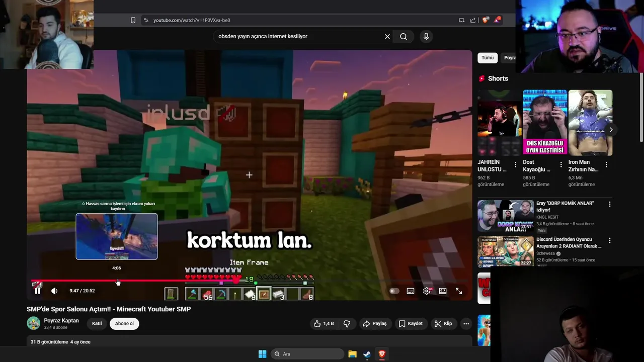Screen dimensions: 644x362
Task: Open the player settings gear
Action: pyautogui.click(x=427, y=291)
